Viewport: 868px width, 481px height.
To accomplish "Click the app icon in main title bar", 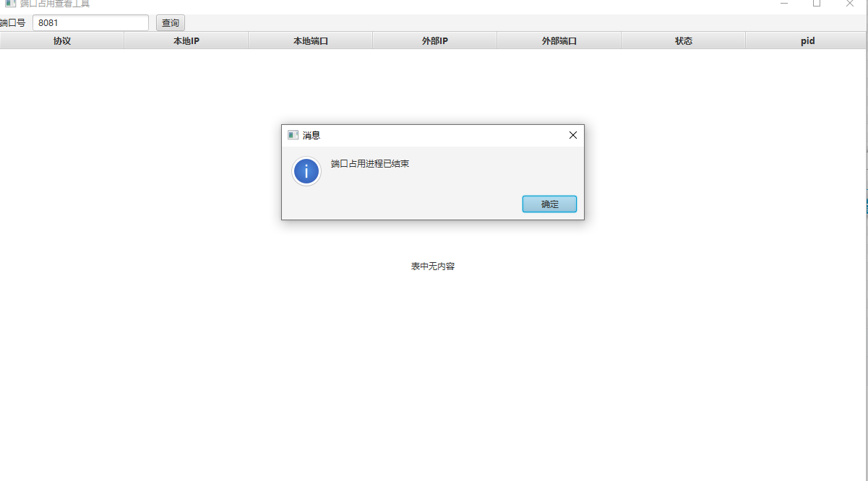I will (10, 4).
